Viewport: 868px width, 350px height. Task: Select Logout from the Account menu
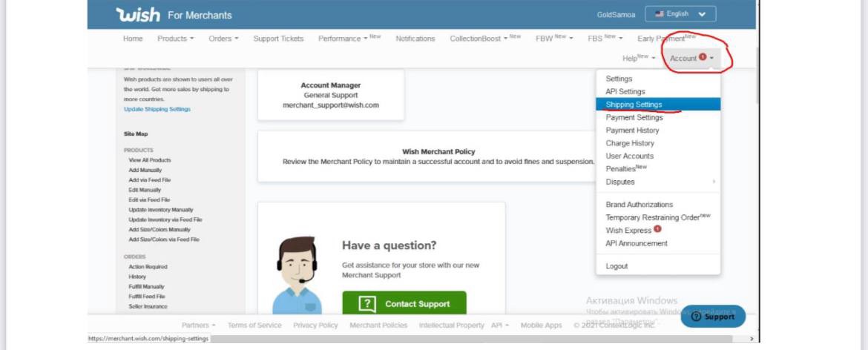click(617, 266)
